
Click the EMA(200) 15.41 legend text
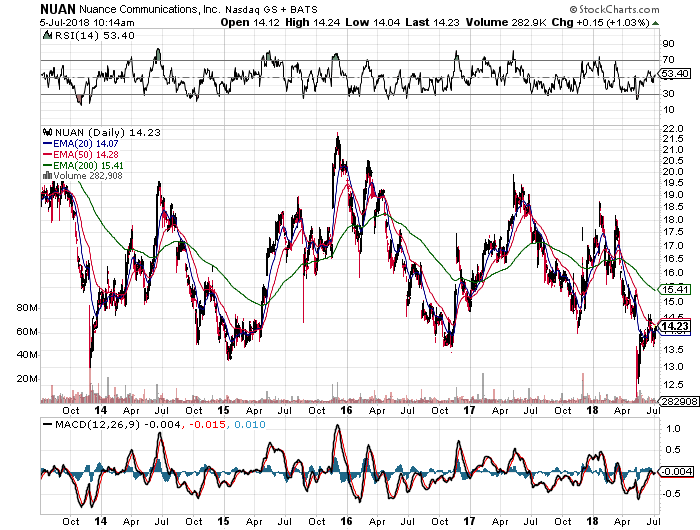coord(88,165)
